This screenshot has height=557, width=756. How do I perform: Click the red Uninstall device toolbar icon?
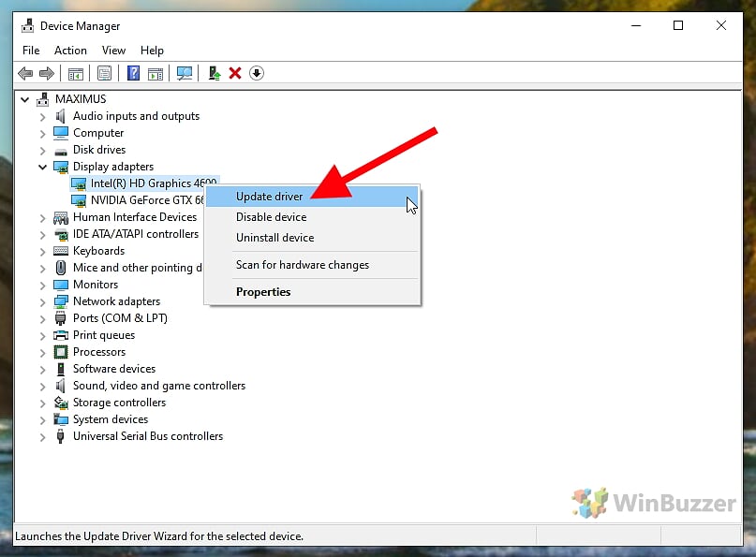pos(234,73)
